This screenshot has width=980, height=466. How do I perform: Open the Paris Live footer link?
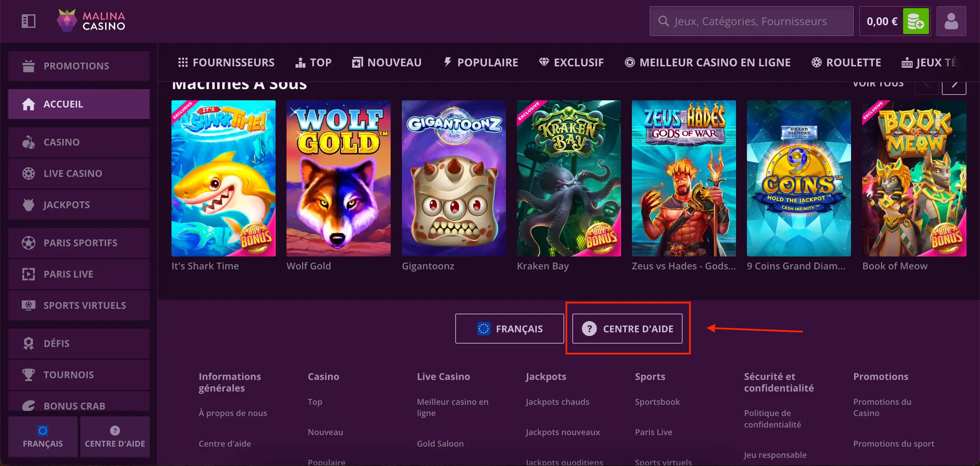654,432
